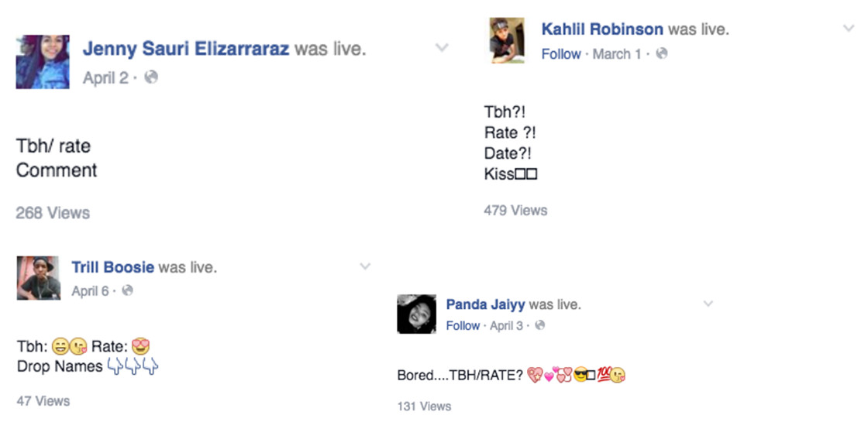This screenshot has height=429, width=868.
Task: Visit the Kahlil Robinson profile name link
Action: (602, 29)
